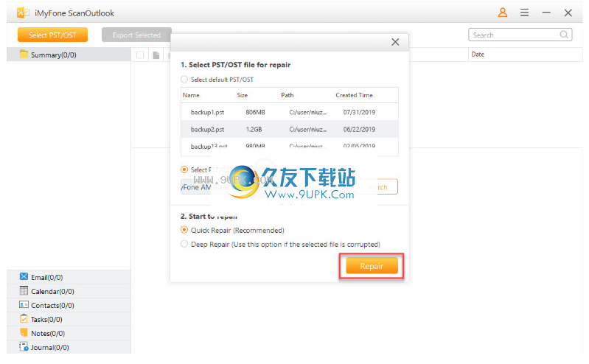Screen dimensions: 589x364
Task: Select the backup1.pst row
Action: [289, 112]
